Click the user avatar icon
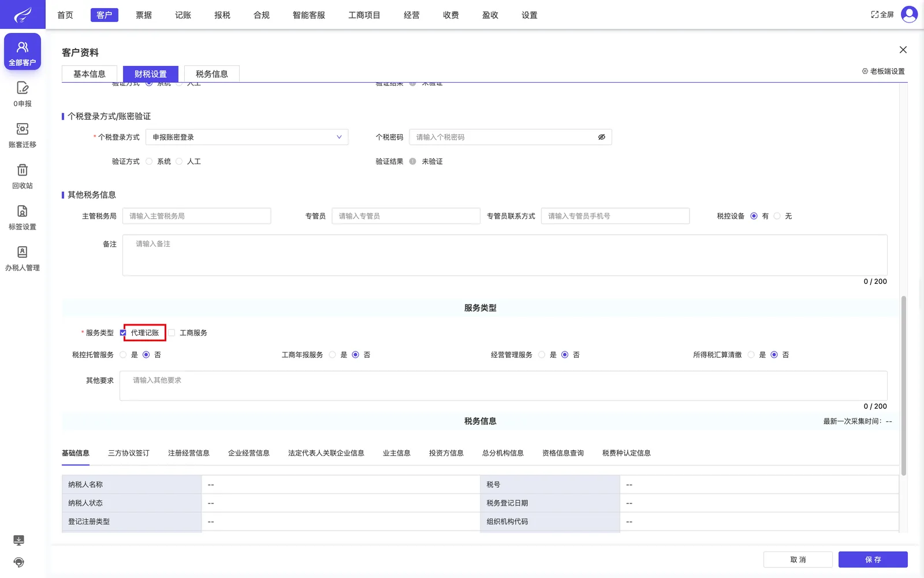The height and width of the screenshot is (578, 924). point(909,14)
